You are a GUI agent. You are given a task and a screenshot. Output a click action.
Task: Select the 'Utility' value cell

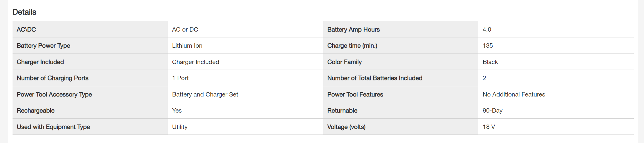click(x=180, y=127)
